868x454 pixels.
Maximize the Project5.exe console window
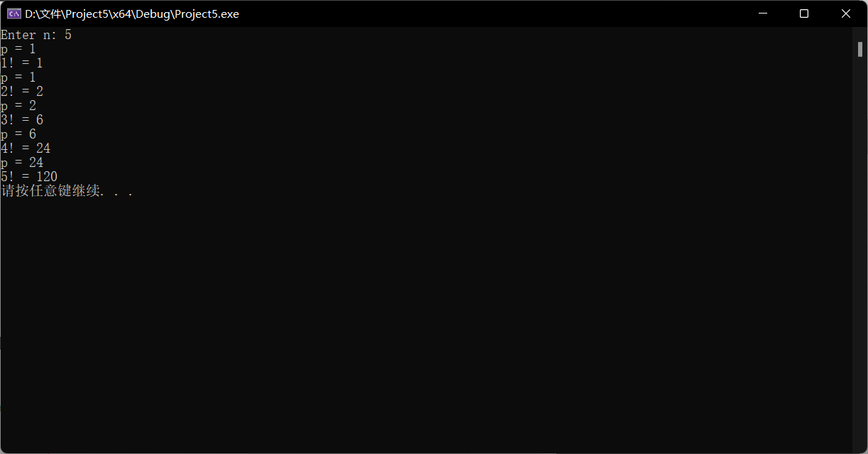pyautogui.click(x=804, y=13)
